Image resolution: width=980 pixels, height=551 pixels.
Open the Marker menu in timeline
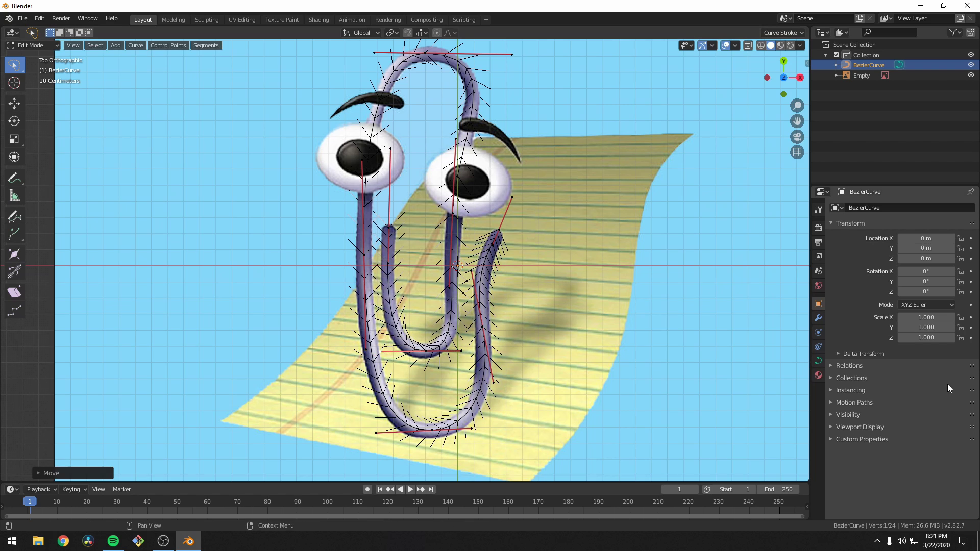[x=121, y=489]
